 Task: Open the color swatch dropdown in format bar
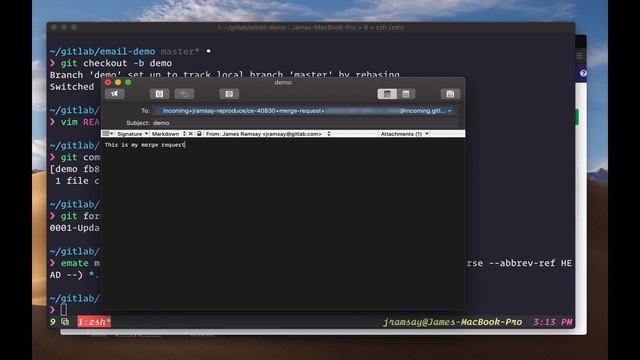tap(108, 133)
